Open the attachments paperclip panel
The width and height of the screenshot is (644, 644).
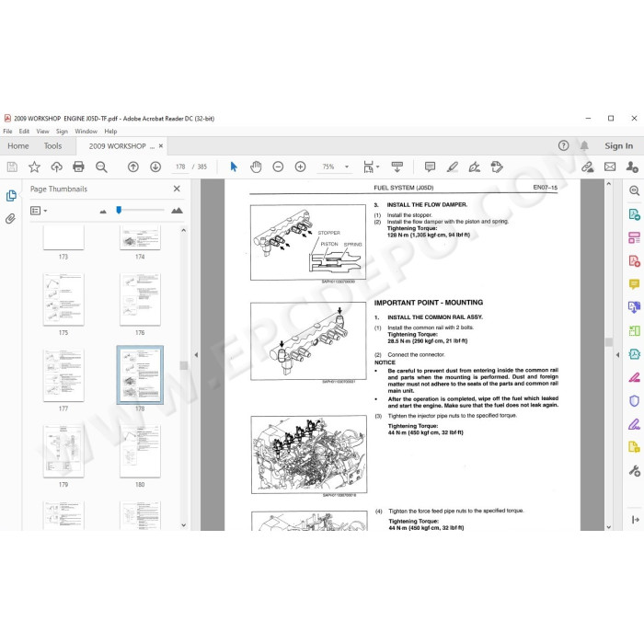(x=11, y=218)
